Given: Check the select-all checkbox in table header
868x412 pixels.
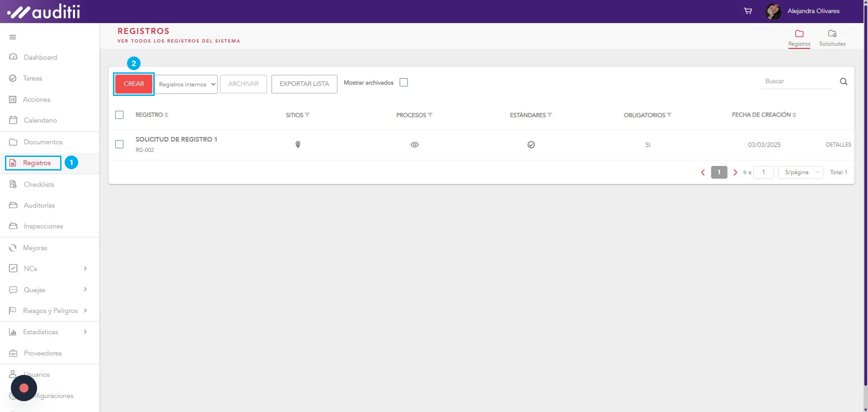Looking at the screenshot, I should point(119,115).
